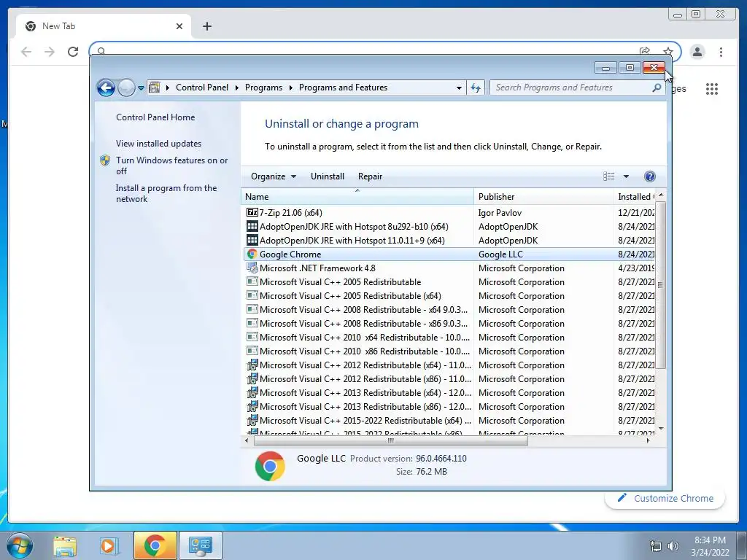
Task: Open Control Panel Home link
Action: click(155, 117)
